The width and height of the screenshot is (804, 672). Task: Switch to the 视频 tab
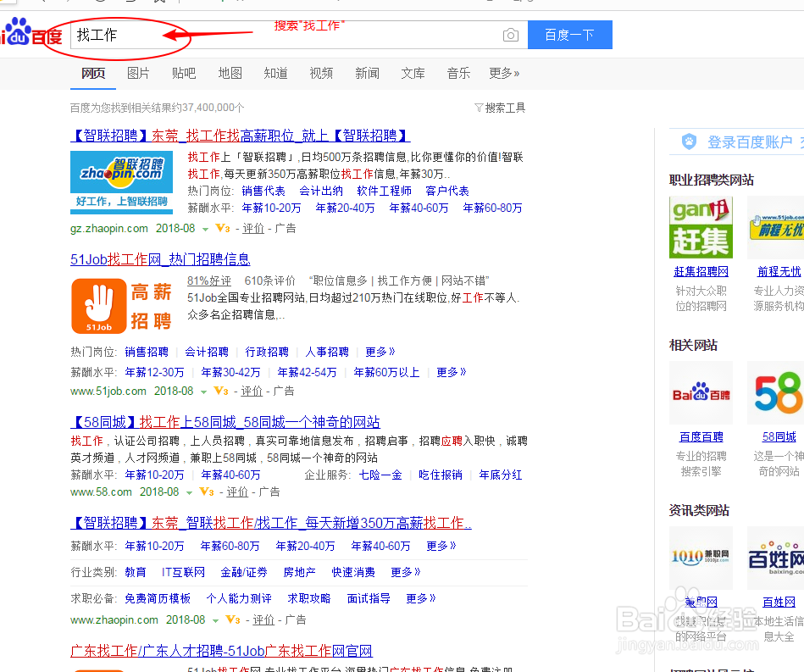pyautogui.click(x=321, y=74)
